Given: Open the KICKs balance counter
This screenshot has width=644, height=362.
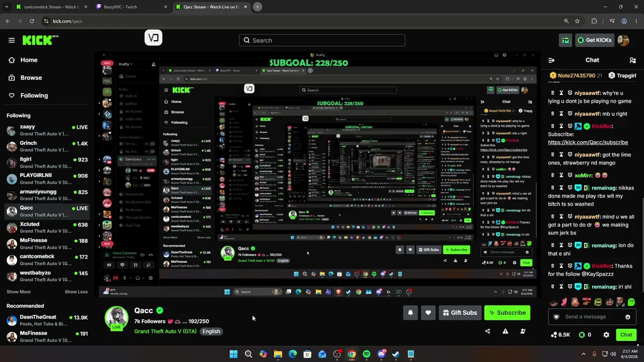Looking at the screenshot, I should coord(585,335).
